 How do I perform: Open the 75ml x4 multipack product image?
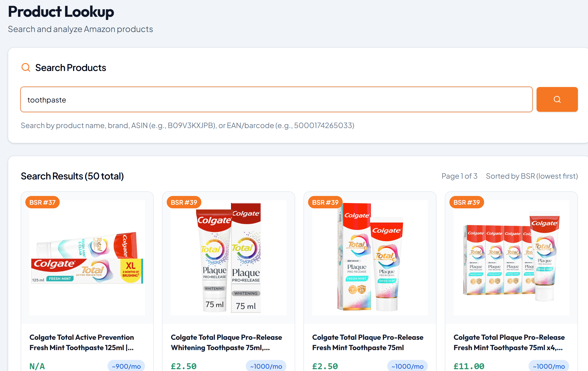[511, 258]
